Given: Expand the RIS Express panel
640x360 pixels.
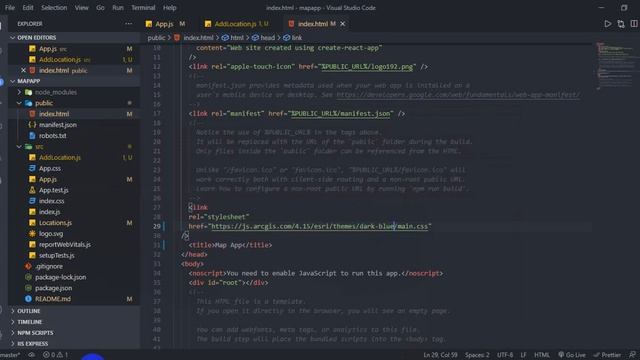Looking at the screenshot, I should pyautogui.click(x=33, y=344).
